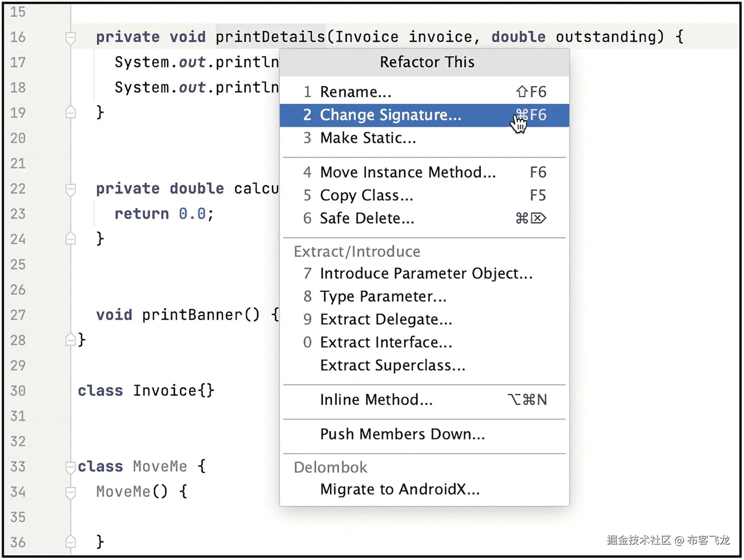
Task: Choose Migrate to AndroidX... option
Action: click(399, 489)
